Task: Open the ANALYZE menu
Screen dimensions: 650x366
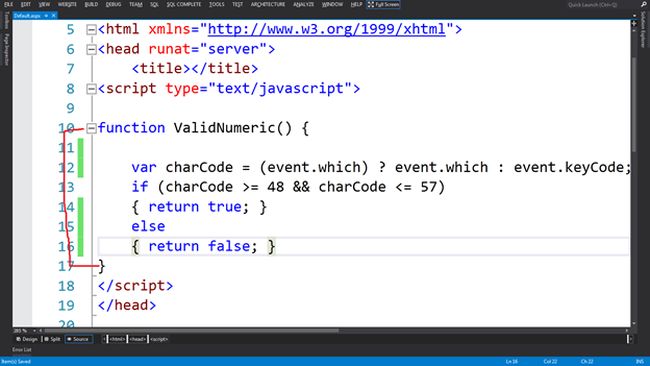Action: tap(303, 4)
